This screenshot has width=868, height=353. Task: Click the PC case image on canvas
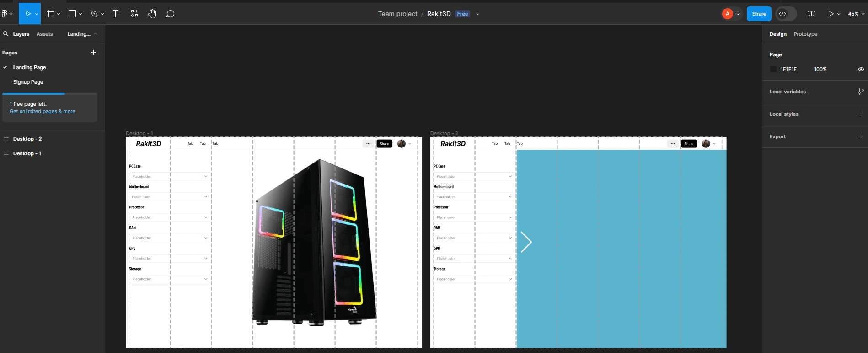[x=315, y=242]
